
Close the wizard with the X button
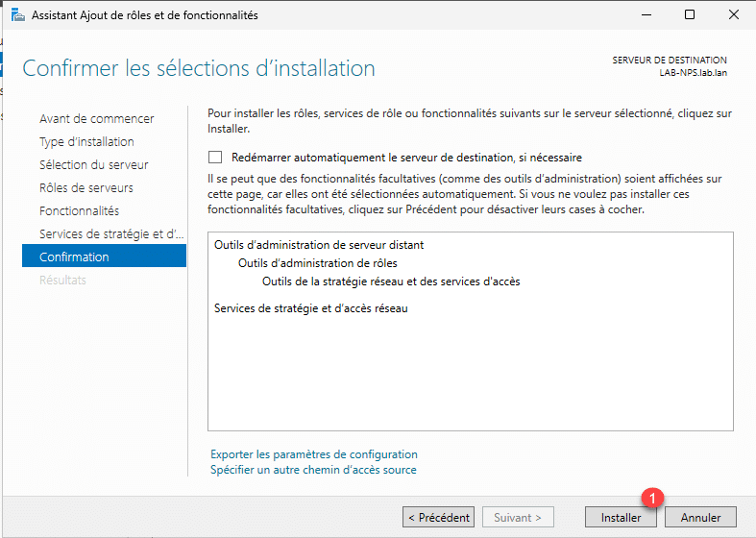(734, 15)
